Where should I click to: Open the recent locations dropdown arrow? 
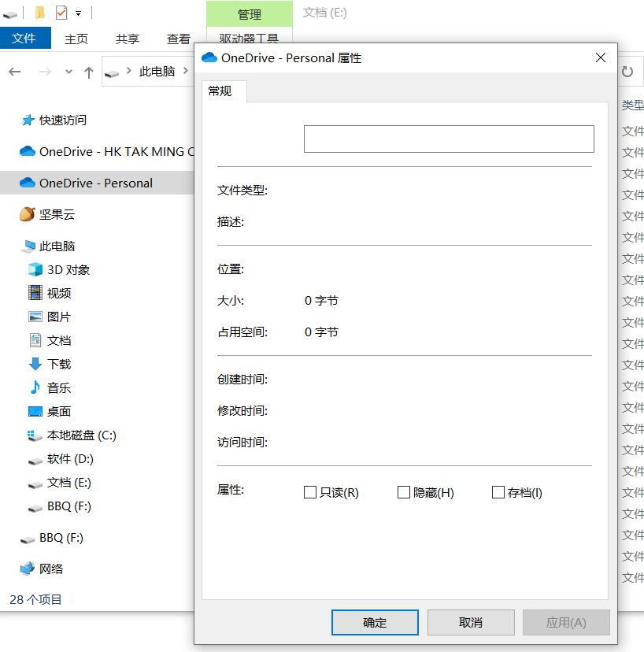69,72
